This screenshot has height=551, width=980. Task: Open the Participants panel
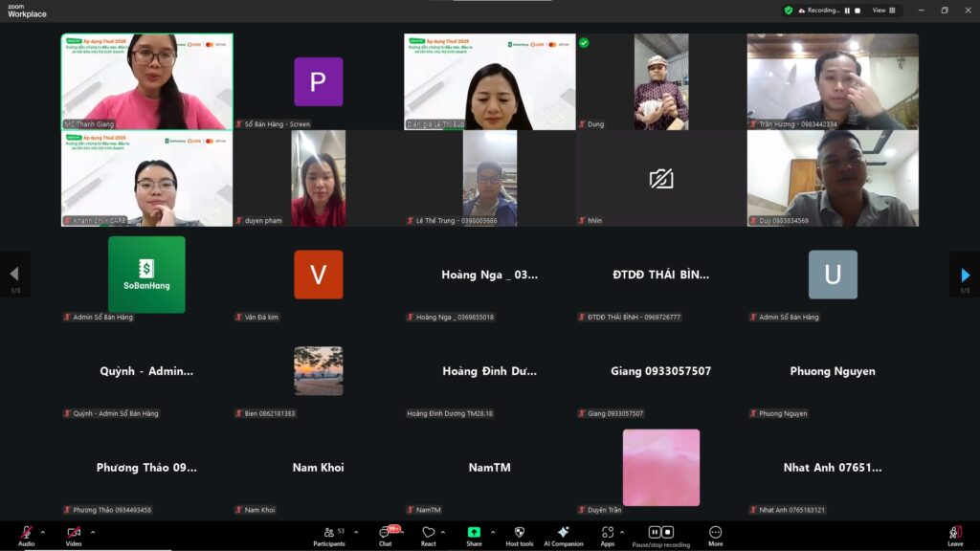click(x=329, y=533)
